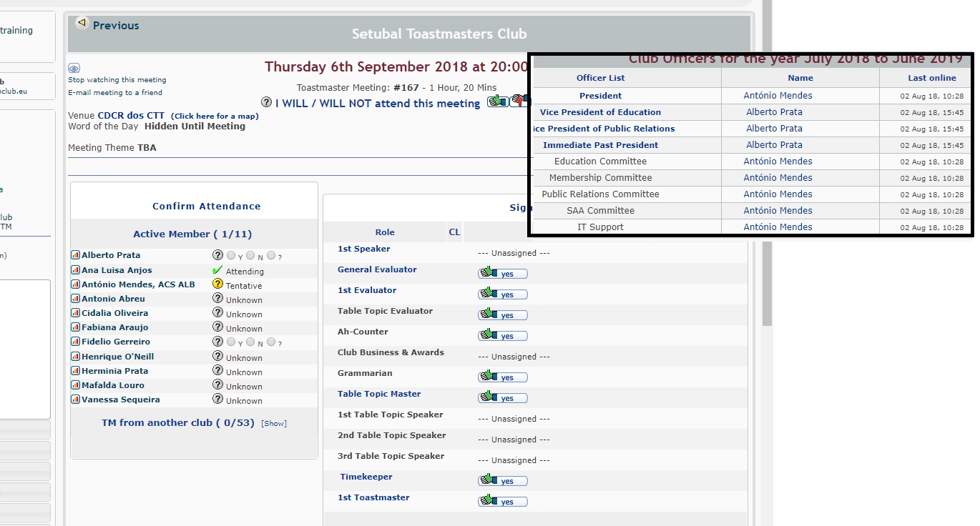Click question mark icon in Vanessa Sequeira row
The image size is (980, 526).
coord(218,400)
